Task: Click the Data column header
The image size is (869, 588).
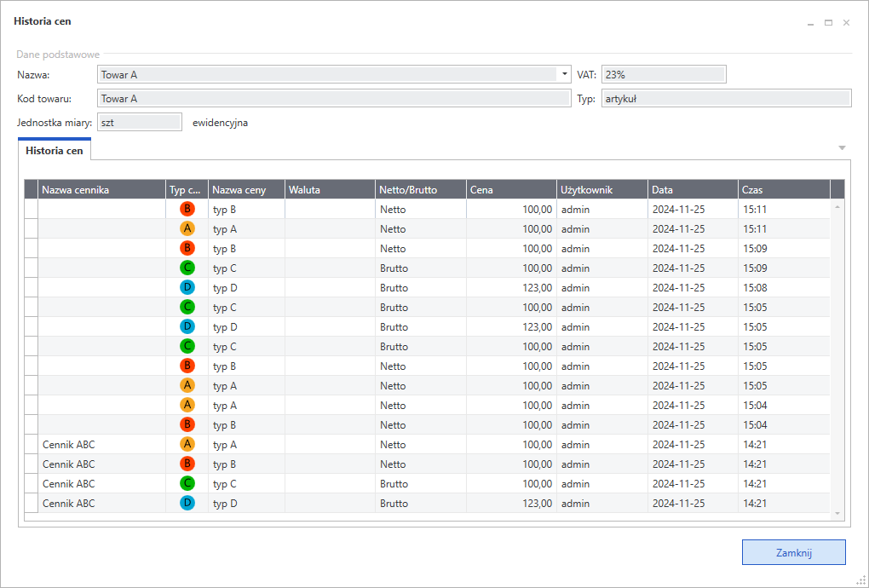Action: tap(692, 189)
